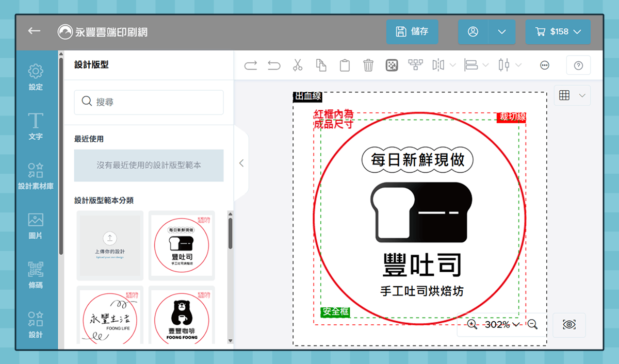Click the zoom out magnifier
The image size is (619, 364).
[533, 324]
